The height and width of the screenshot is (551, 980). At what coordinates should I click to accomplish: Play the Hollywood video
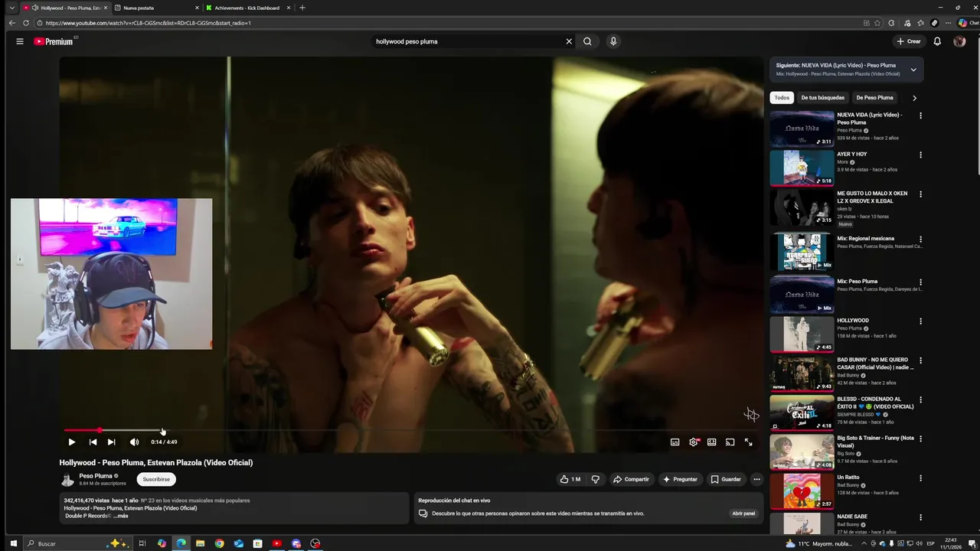71,442
